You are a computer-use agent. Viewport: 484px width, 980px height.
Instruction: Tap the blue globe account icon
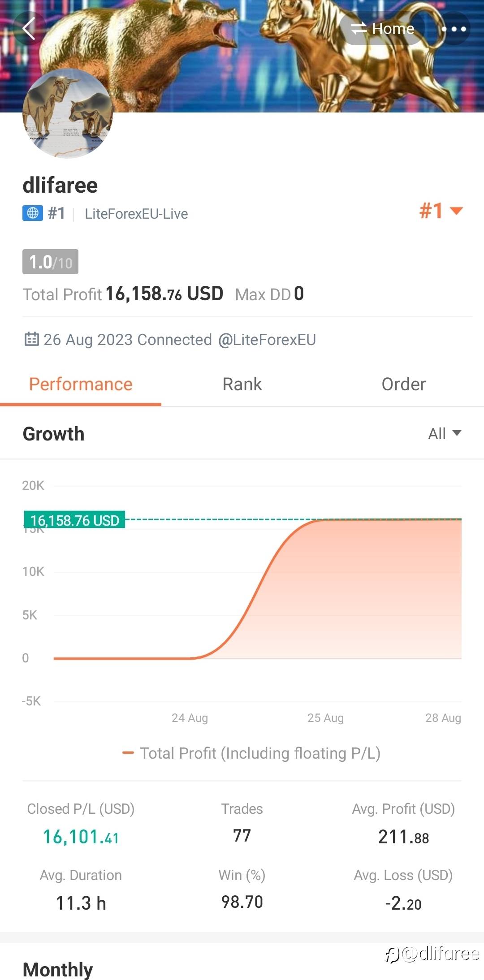click(33, 213)
